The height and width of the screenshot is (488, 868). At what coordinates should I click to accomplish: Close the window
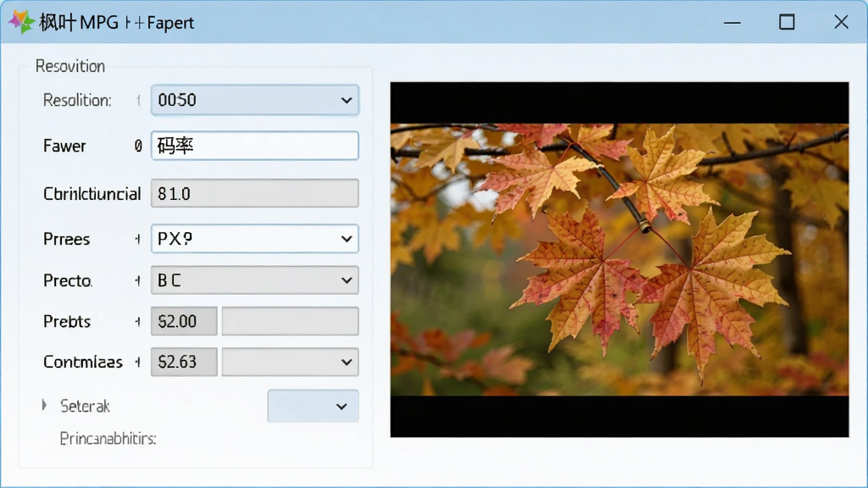tap(841, 22)
